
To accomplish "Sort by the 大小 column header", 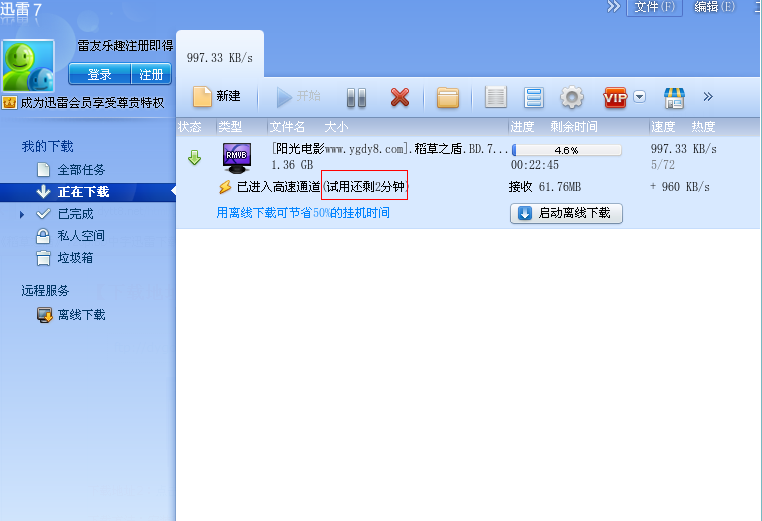I will click(336, 127).
